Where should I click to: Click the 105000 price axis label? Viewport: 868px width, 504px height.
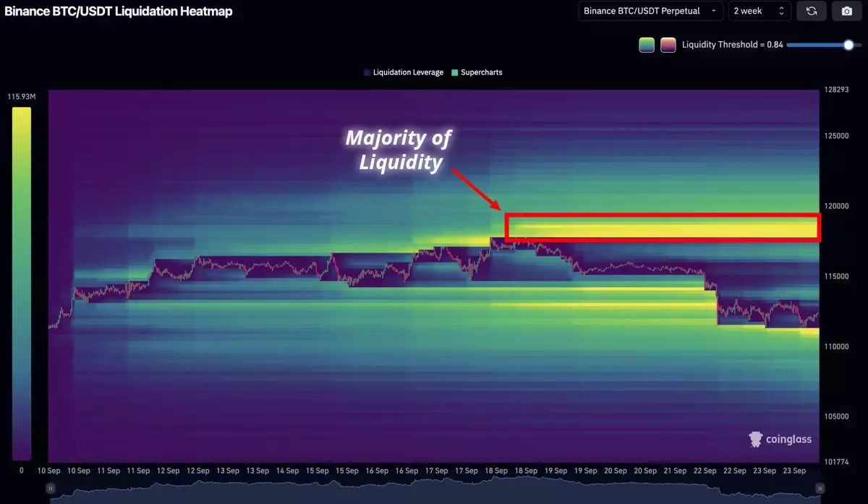point(835,417)
